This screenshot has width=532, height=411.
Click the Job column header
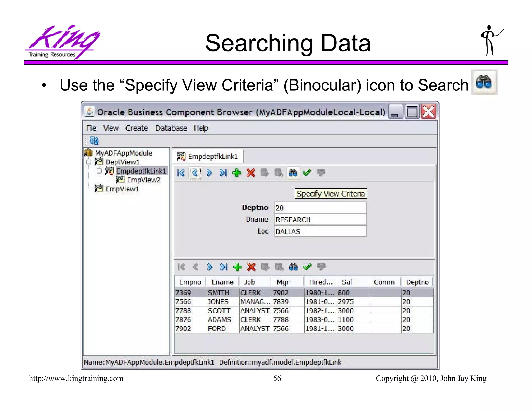(x=255, y=282)
